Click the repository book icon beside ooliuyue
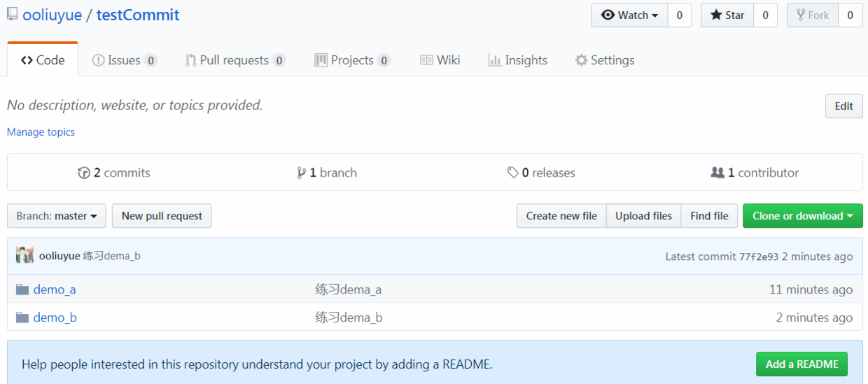The height and width of the screenshot is (384, 868). [x=12, y=14]
